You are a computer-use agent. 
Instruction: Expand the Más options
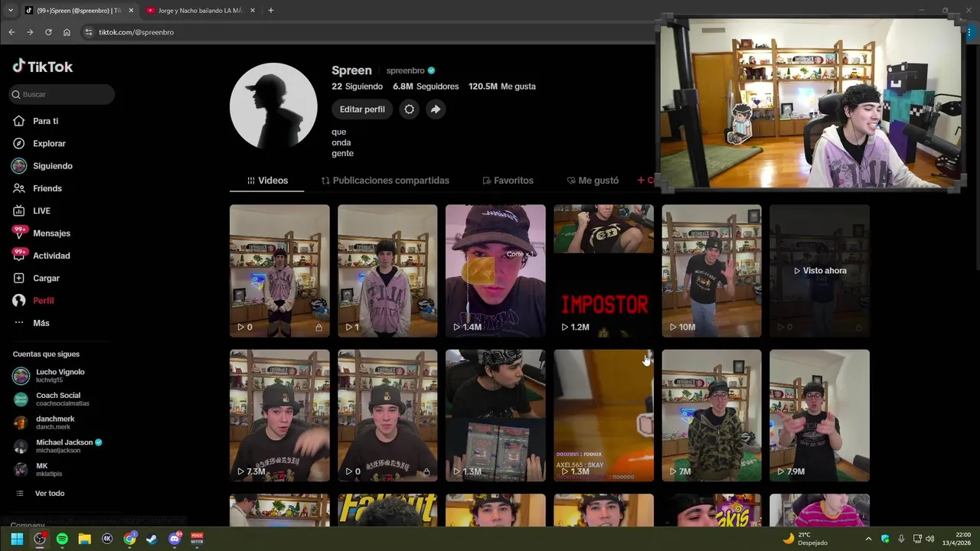[41, 323]
